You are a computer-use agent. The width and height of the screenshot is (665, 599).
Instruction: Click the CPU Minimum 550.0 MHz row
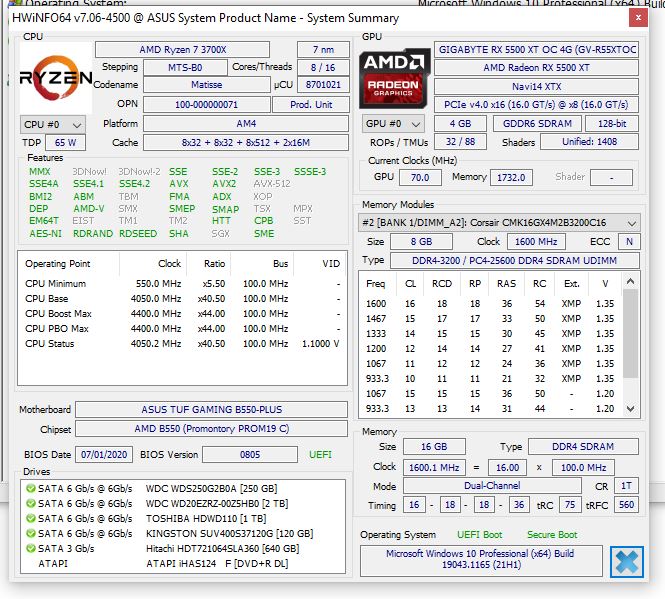[182, 284]
